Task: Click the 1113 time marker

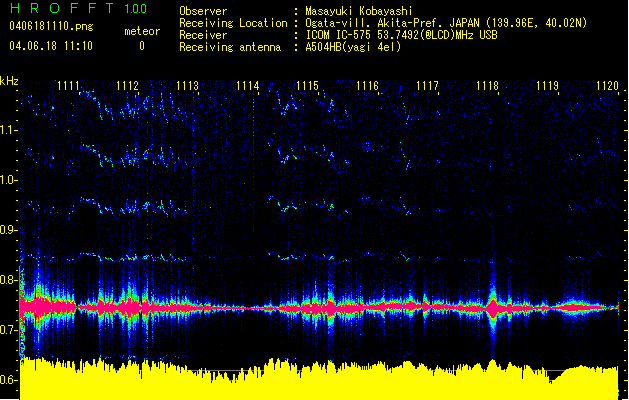Action: [x=187, y=85]
